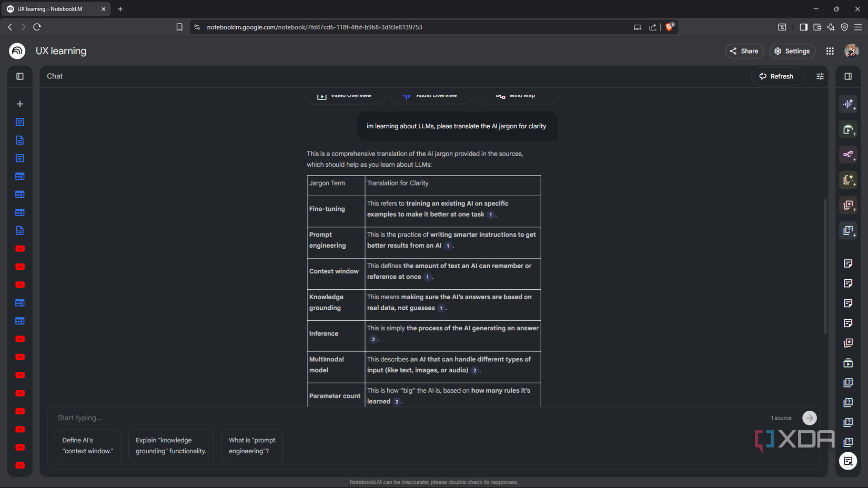Click the user message about LLM jargon
This screenshot has width=868, height=488.
457,126
